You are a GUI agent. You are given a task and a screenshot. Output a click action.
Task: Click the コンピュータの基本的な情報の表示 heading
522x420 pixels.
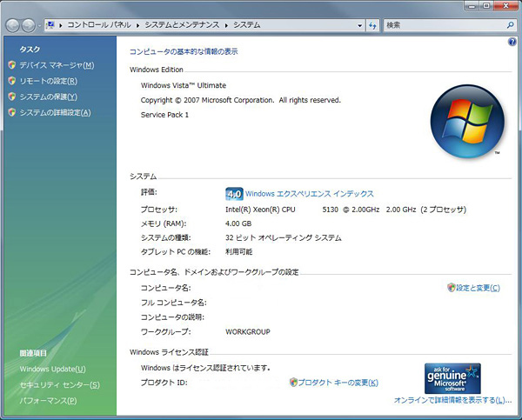click(x=184, y=51)
